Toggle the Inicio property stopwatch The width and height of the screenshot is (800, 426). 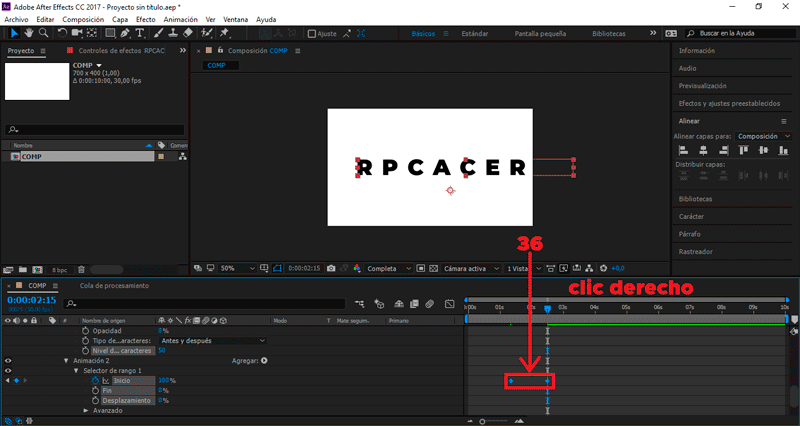pos(95,381)
